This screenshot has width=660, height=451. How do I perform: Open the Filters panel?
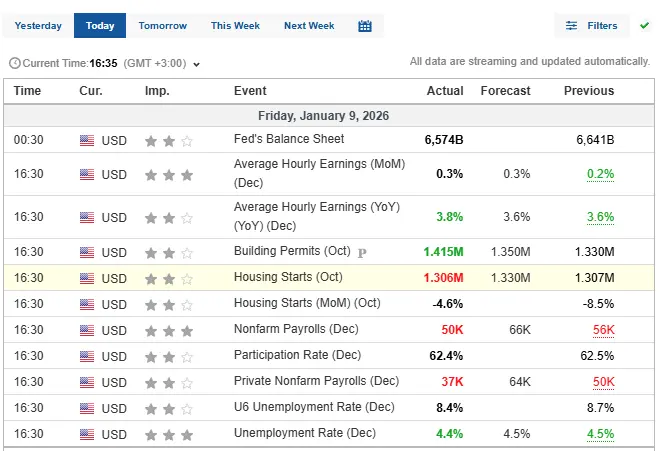[592, 26]
